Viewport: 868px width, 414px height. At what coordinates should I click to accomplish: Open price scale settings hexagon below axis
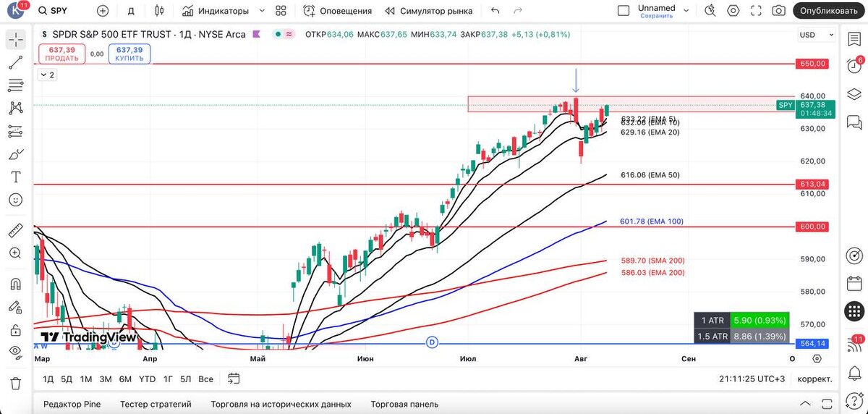pyautogui.click(x=817, y=359)
